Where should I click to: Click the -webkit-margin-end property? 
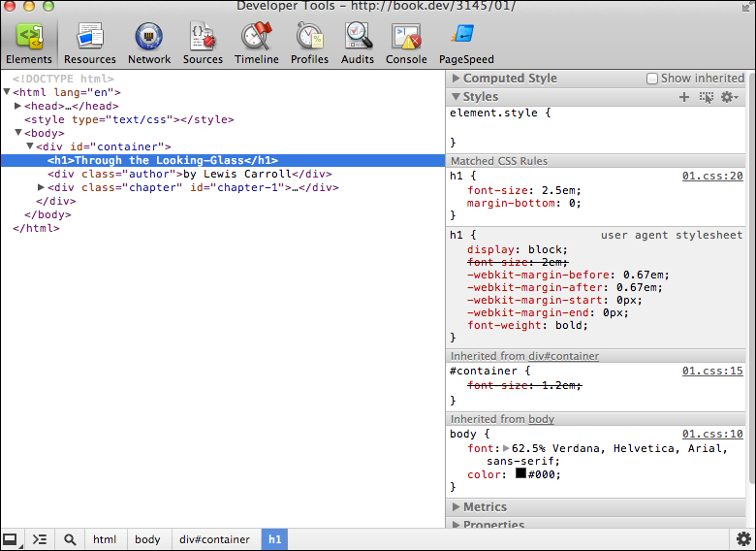click(x=548, y=312)
